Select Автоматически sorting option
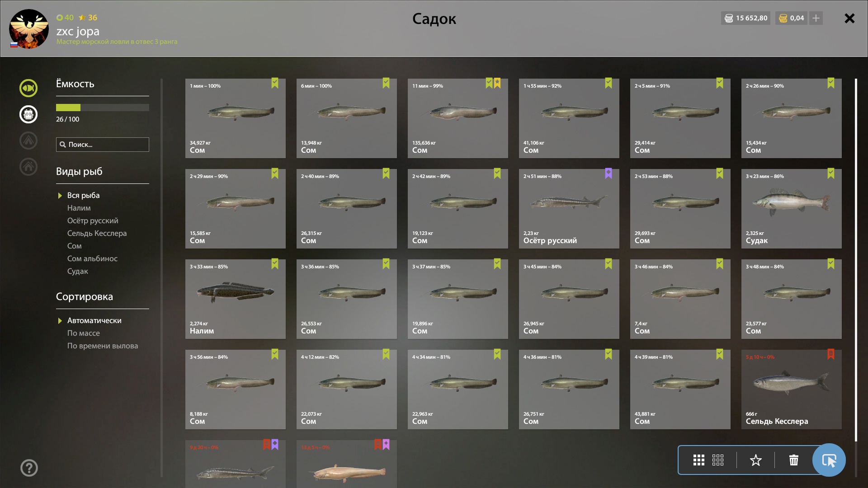Screen dimensions: 868x488 (x=94, y=320)
